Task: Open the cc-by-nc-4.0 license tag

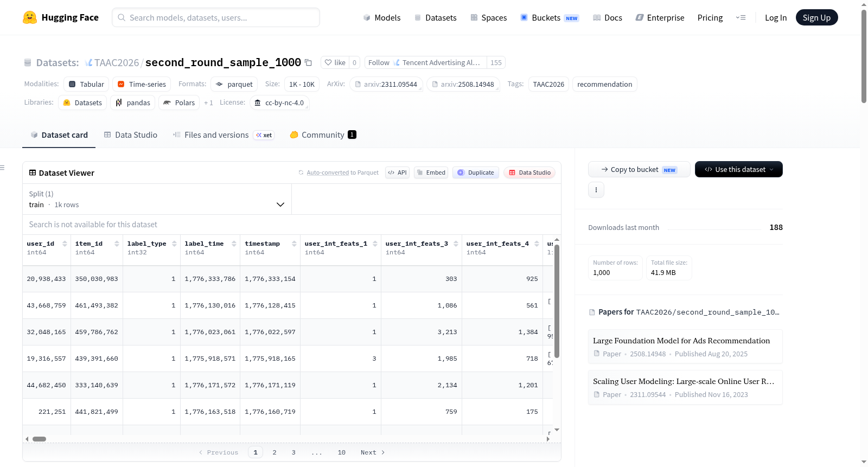Action: [279, 103]
